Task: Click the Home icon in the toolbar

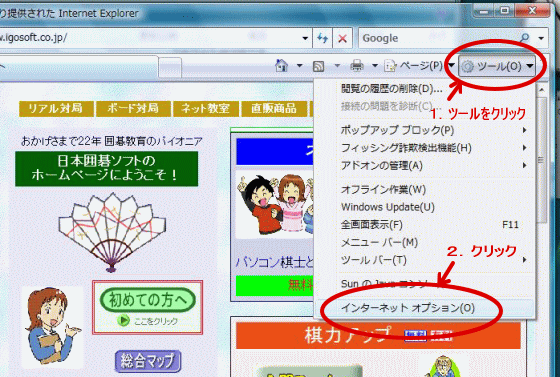Action: click(281, 66)
